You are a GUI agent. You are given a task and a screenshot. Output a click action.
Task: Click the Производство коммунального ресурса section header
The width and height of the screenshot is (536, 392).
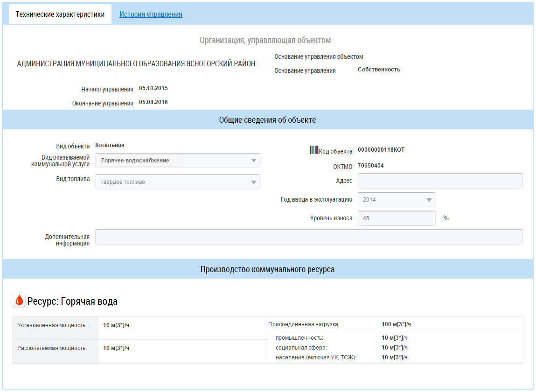click(x=267, y=269)
